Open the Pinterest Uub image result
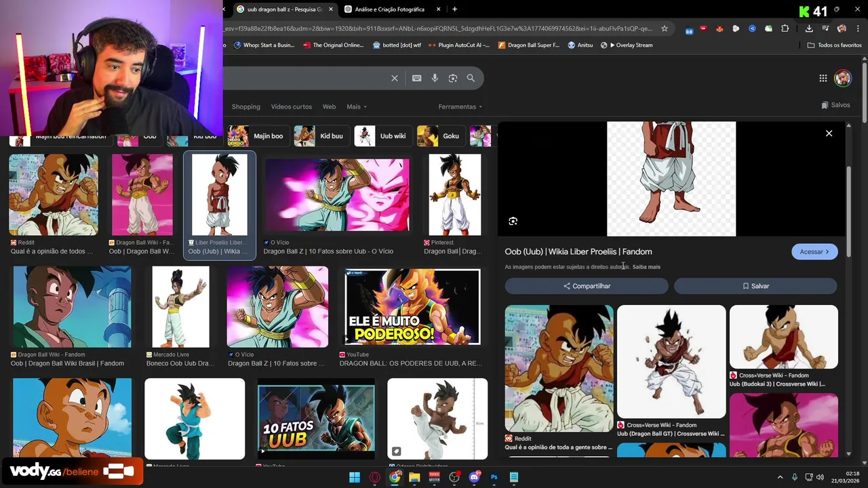 tap(455, 195)
